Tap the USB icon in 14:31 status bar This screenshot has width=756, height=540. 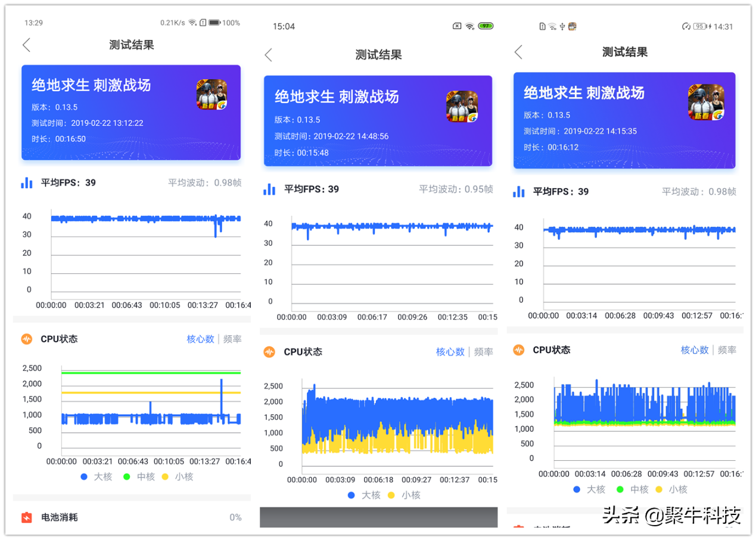562,26
